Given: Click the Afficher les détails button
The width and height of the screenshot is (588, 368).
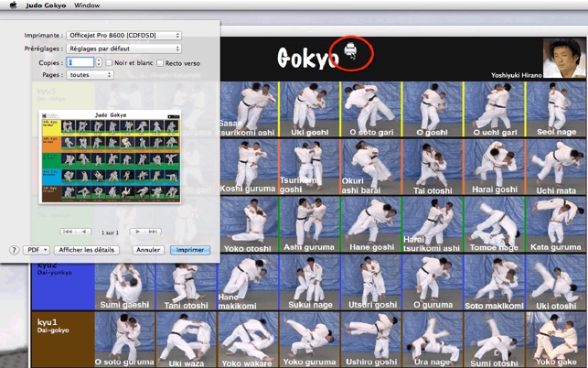Looking at the screenshot, I should (87, 249).
